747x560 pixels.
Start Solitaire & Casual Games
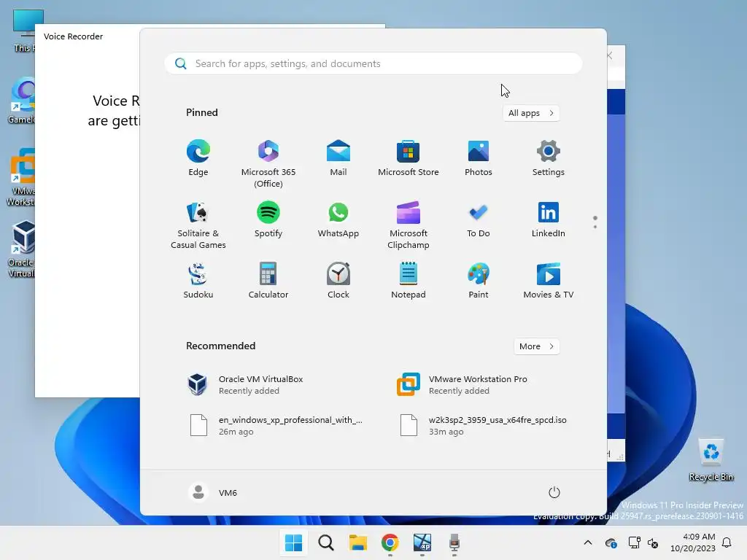point(198,225)
